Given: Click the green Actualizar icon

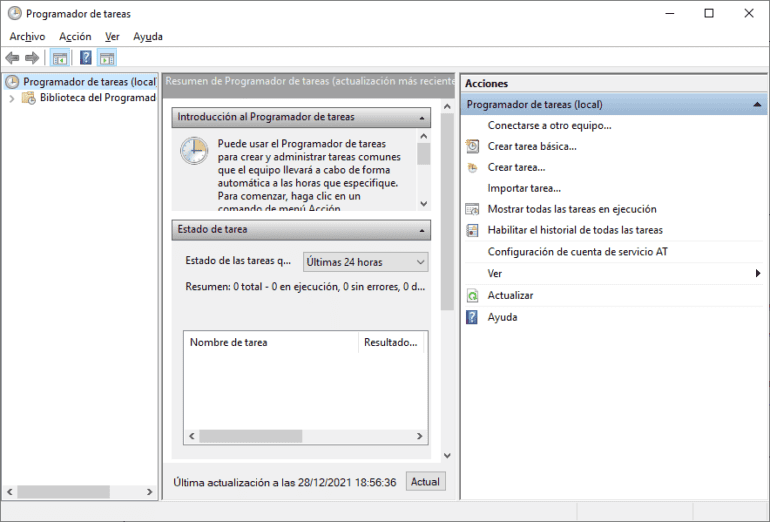Looking at the screenshot, I should pyautogui.click(x=472, y=296).
